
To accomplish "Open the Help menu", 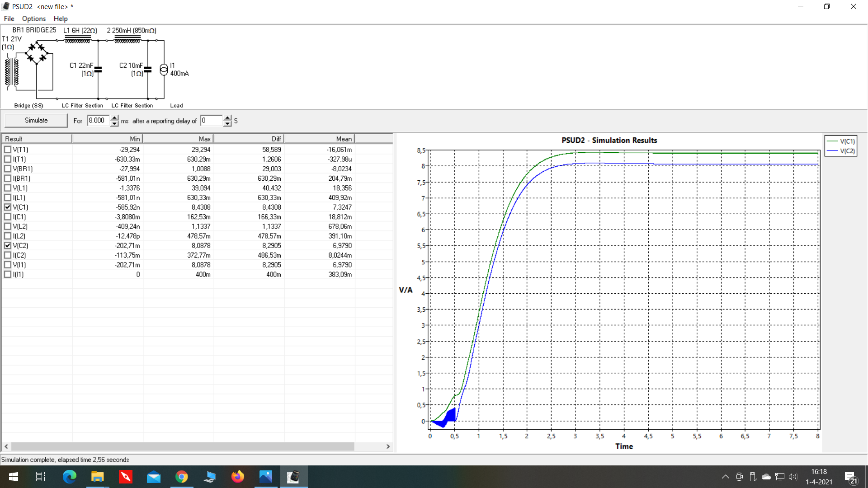I will [x=61, y=19].
